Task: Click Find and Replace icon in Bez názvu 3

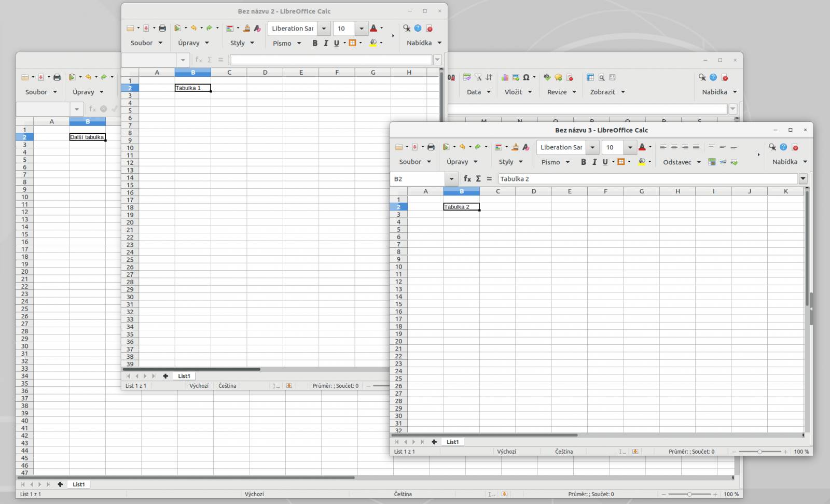Action: (x=772, y=147)
